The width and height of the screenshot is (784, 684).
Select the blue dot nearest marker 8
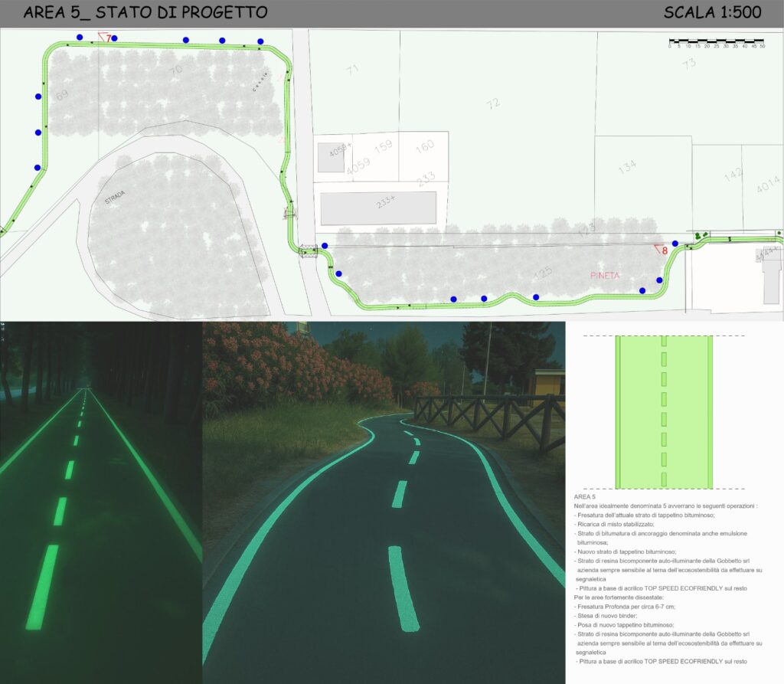pos(675,244)
